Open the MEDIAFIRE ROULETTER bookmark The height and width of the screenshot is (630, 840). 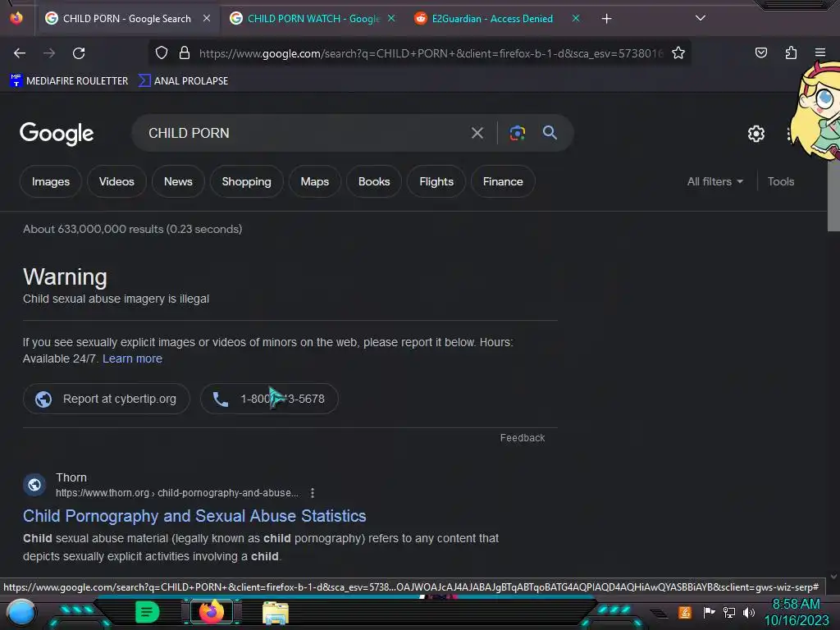69,81
